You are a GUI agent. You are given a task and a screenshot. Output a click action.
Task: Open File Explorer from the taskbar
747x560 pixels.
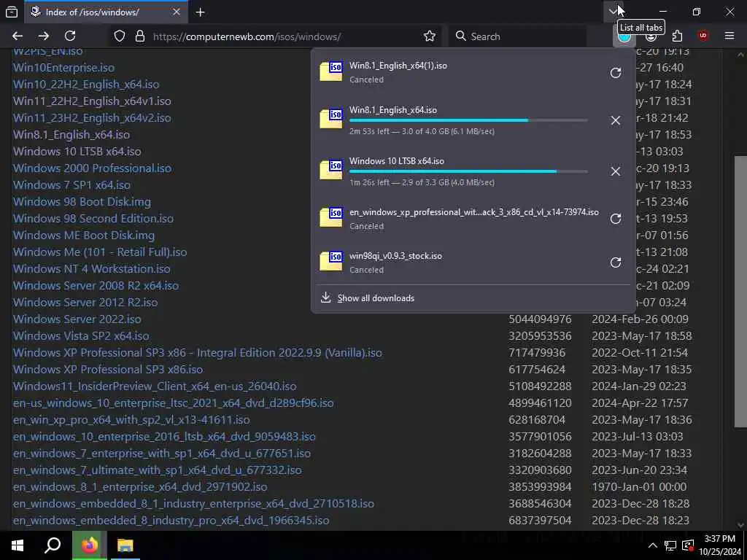(x=125, y=545)
